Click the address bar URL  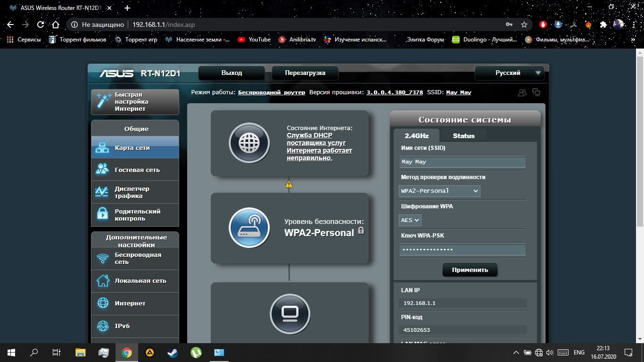coord(164,25)
